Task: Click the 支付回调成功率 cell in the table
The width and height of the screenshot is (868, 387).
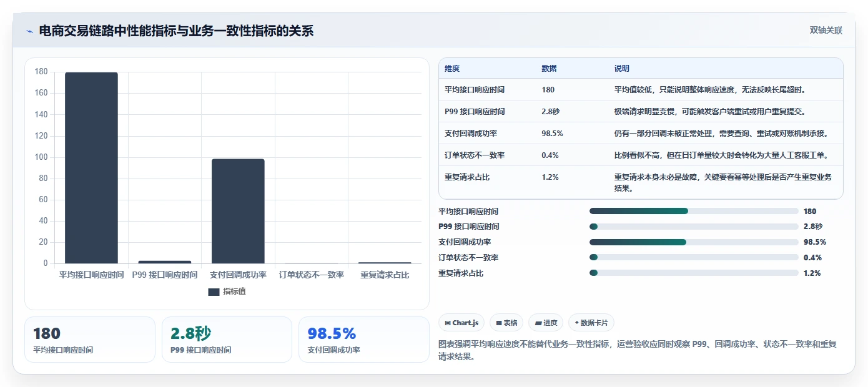Action: pyautogui.click(x=471, y=134)
